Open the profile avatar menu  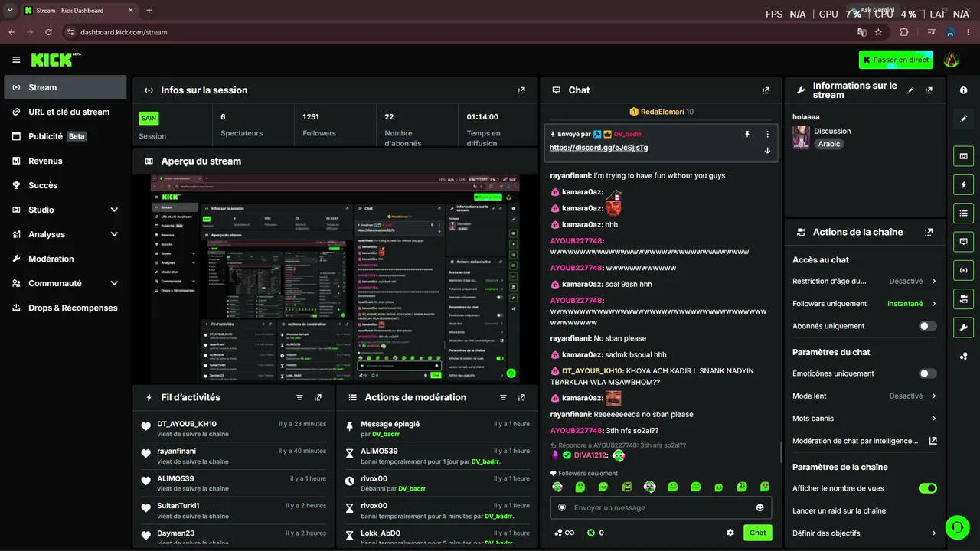click(x=952, y=60)
